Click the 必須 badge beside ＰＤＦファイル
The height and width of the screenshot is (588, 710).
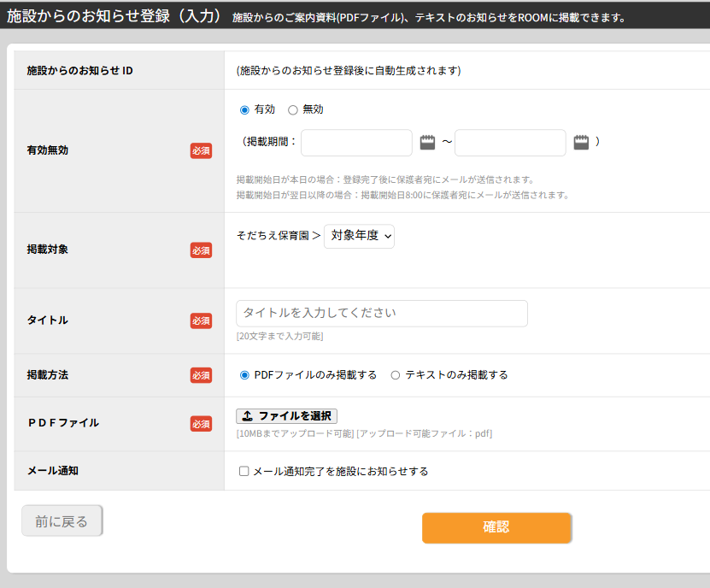coord(201,423)
